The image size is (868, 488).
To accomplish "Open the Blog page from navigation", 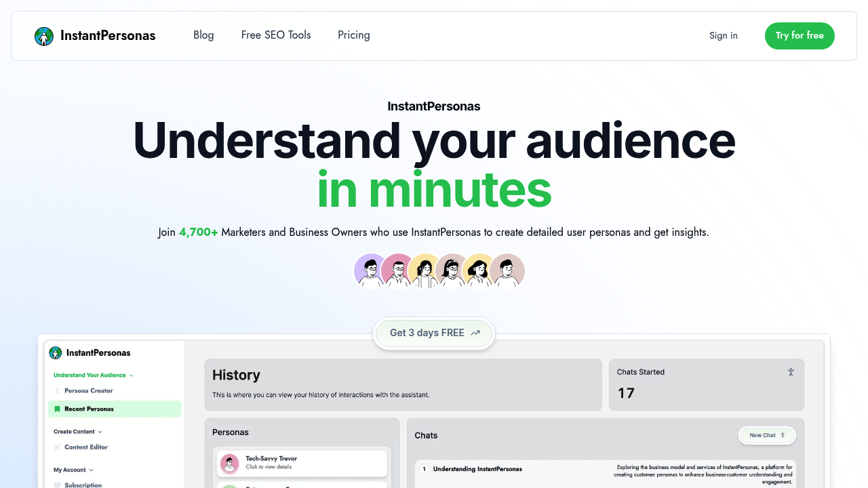I will click(203, 35).
